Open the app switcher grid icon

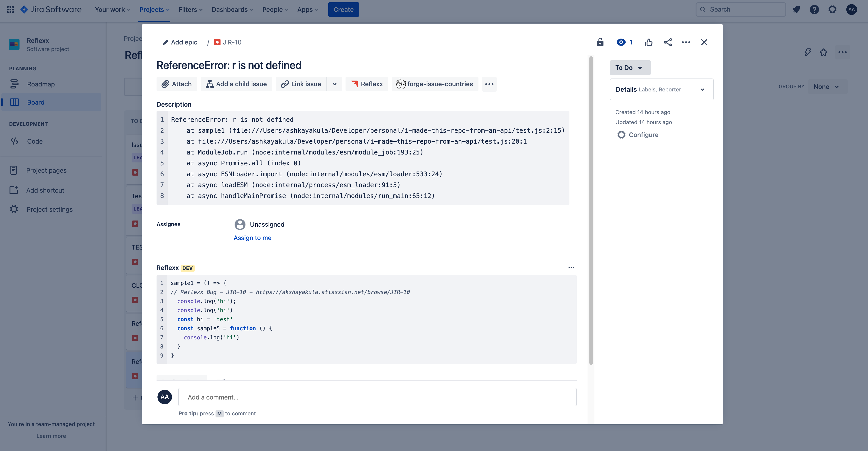coord(10,10)
